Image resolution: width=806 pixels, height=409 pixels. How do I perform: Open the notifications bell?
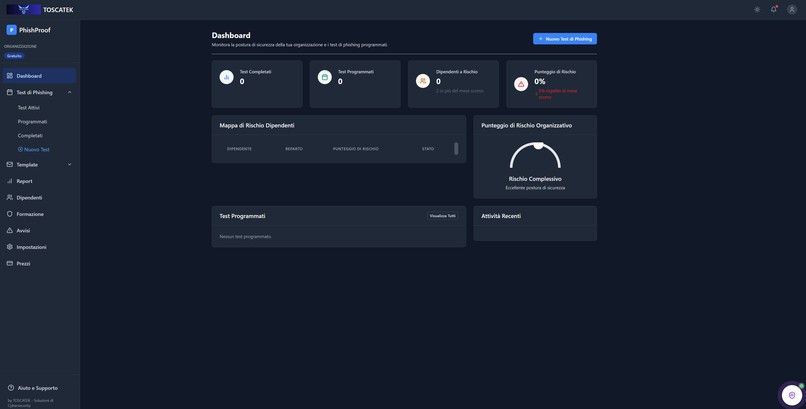point(774,9)
